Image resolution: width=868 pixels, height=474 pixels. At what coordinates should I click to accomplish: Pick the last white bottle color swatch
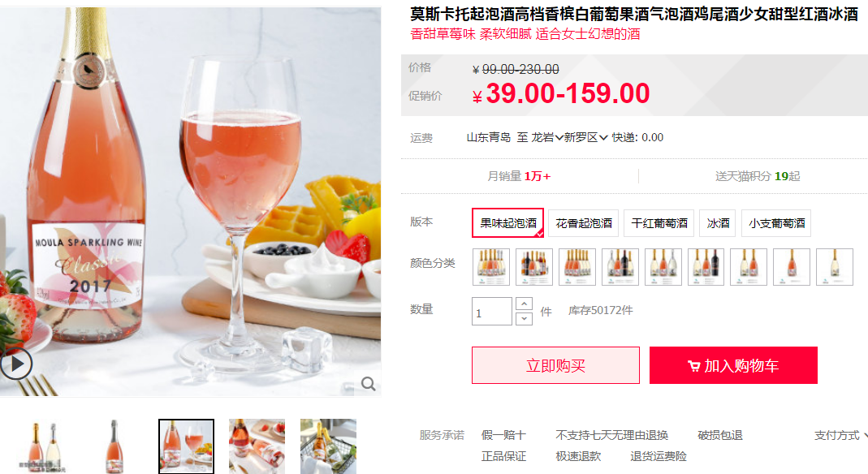pos(834,267)
